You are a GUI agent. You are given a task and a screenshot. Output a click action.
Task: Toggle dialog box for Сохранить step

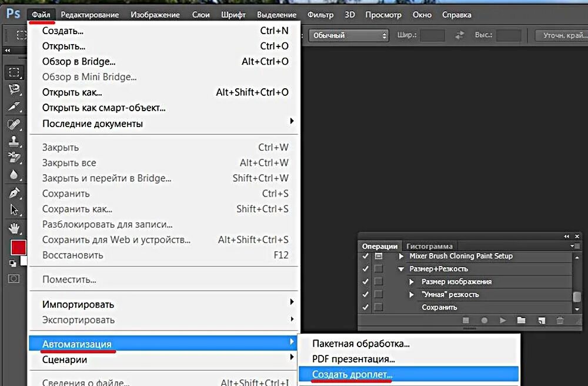pos(378,307)
